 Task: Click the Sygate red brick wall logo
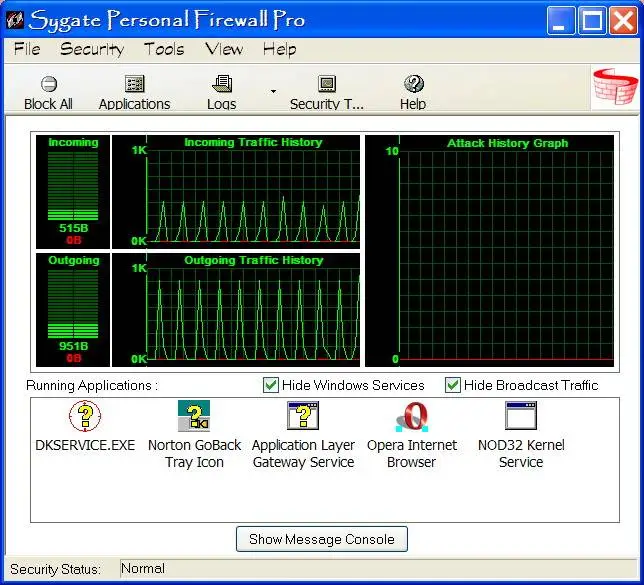click(615, 87)
